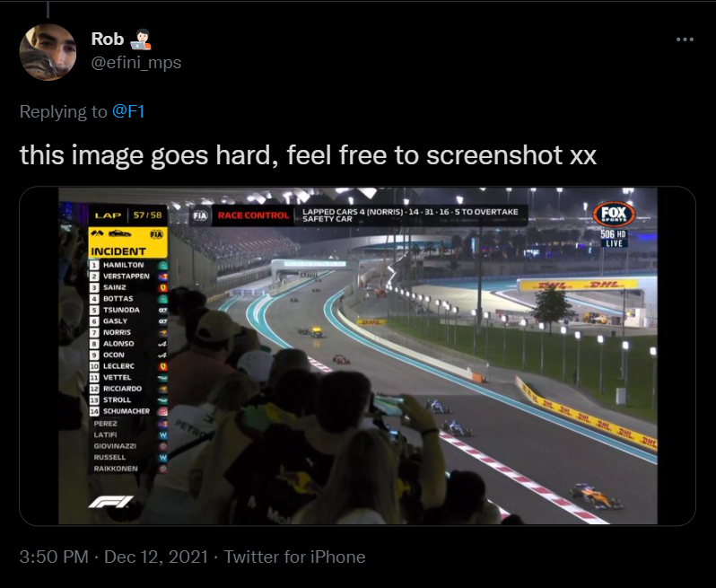Open the race screenshot image in viewer

[357, 355]
